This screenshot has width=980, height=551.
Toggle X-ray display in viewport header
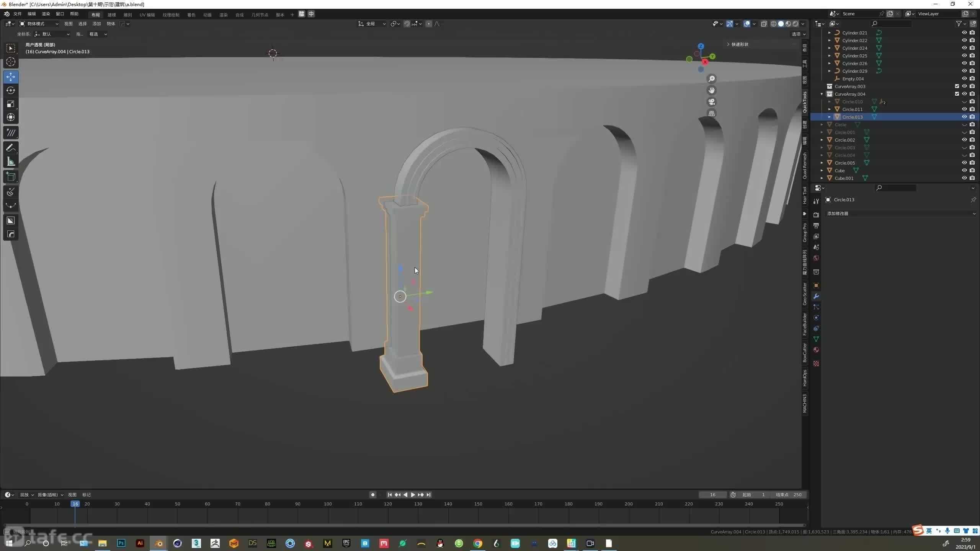click(764, 24)
